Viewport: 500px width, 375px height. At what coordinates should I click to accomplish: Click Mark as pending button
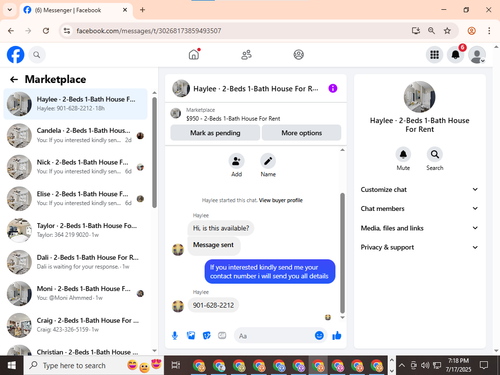click(215, 133)
